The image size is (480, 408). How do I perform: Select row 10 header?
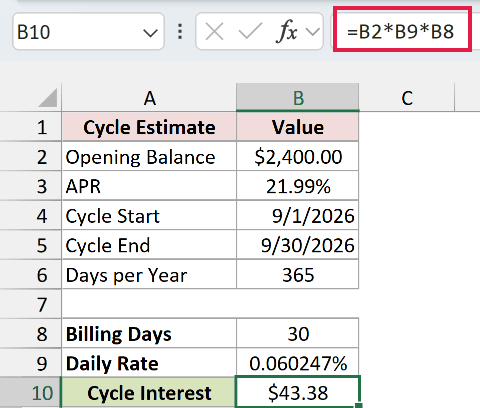pyautogui.click(x=31, y=393)
